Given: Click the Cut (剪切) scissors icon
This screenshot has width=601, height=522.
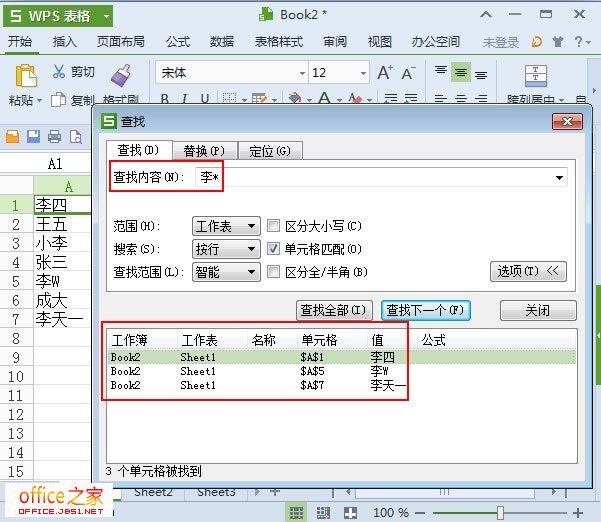Looking at the screenshot, I should tap(59, 72).
